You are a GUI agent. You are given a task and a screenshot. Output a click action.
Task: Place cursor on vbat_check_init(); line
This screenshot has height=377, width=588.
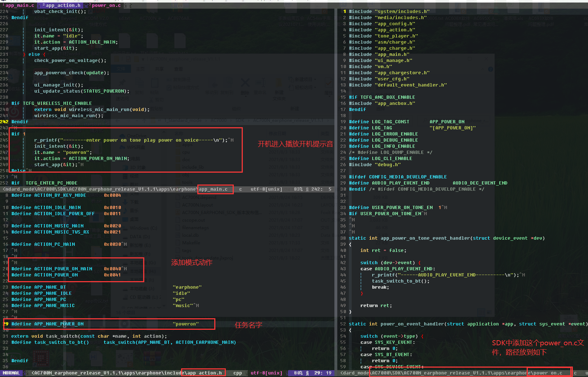point(60,12)
